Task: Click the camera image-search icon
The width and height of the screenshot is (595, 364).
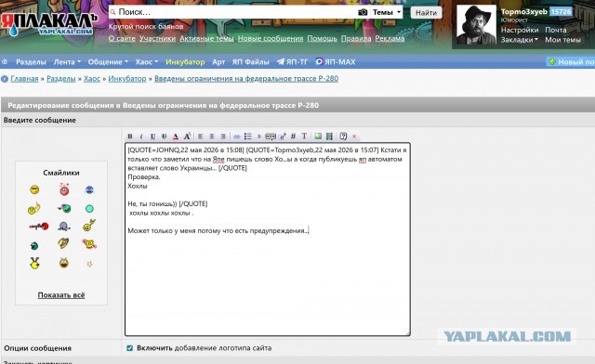Action: [363, 12]
